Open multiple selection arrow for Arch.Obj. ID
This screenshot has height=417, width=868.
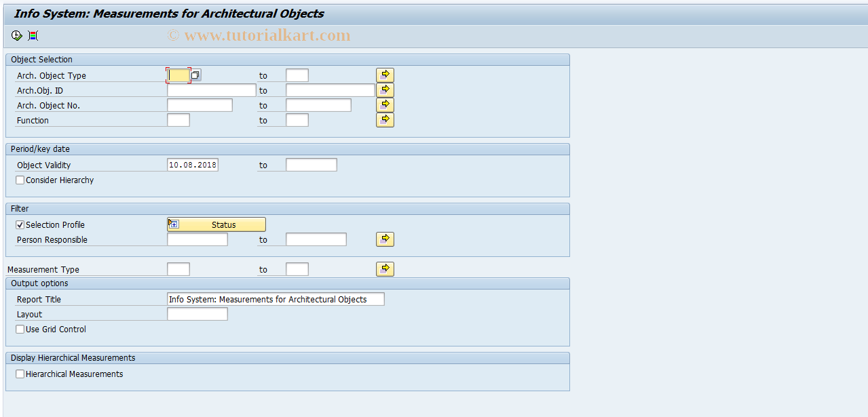[385, 90]
